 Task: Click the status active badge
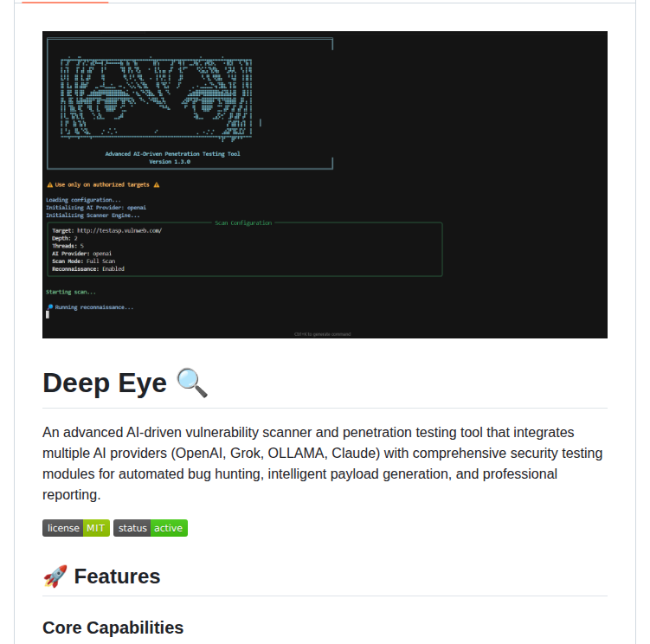point(151,528)
